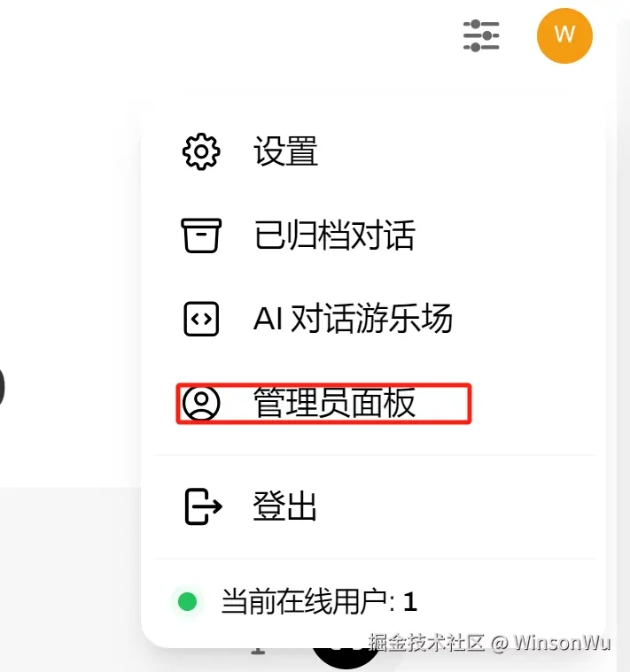Click the partially hidden icon at bottom edge
The height and width of the screenshot is (672, 630).
(258, 652)
